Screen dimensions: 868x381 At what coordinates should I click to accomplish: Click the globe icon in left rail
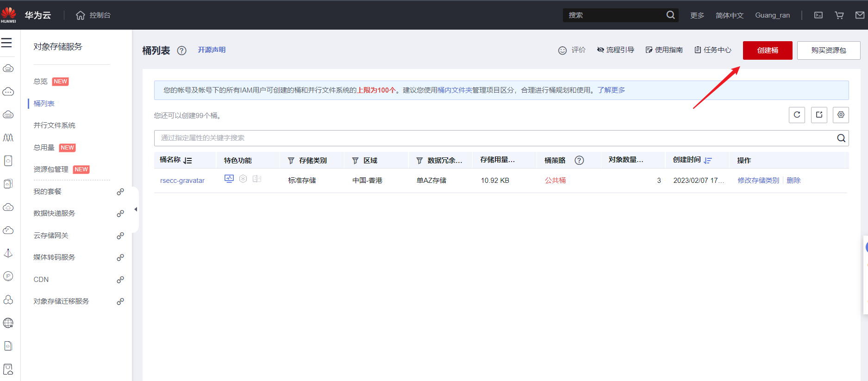[x=8, y=323]
